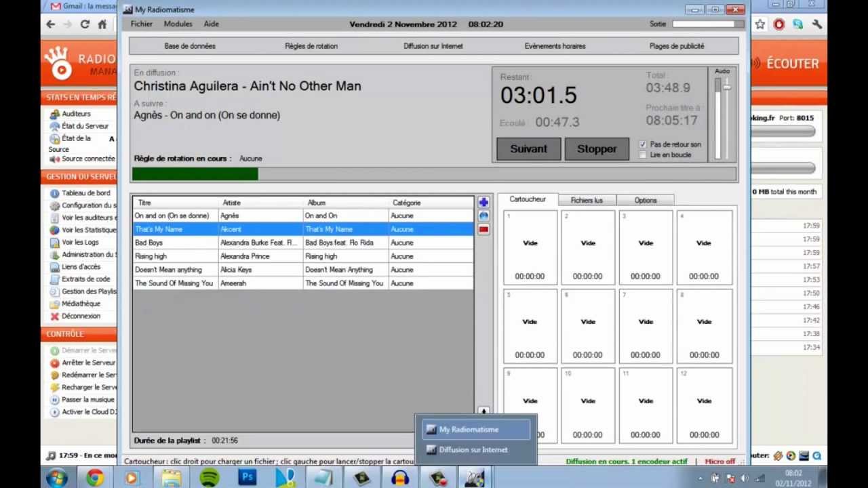This screenshot has height=488, width=868.
Task: Open the Windows Start menu
Action: click(x=57, y=478)
